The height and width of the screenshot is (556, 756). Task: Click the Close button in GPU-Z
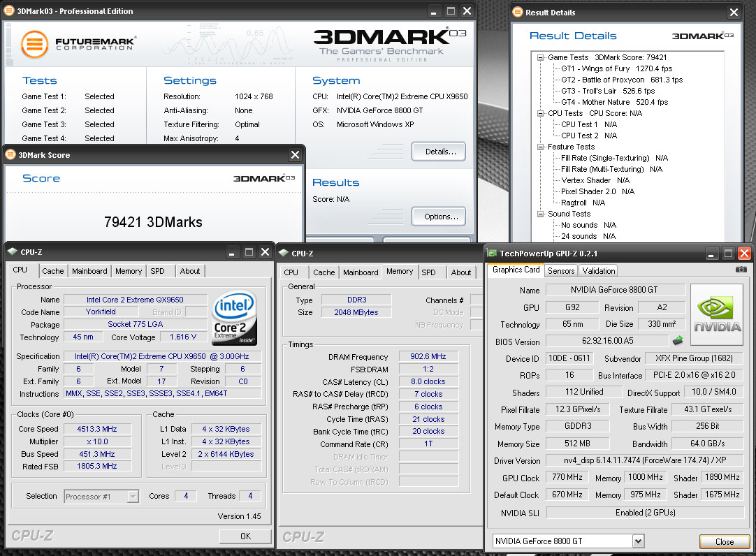[x=724, y=541]
